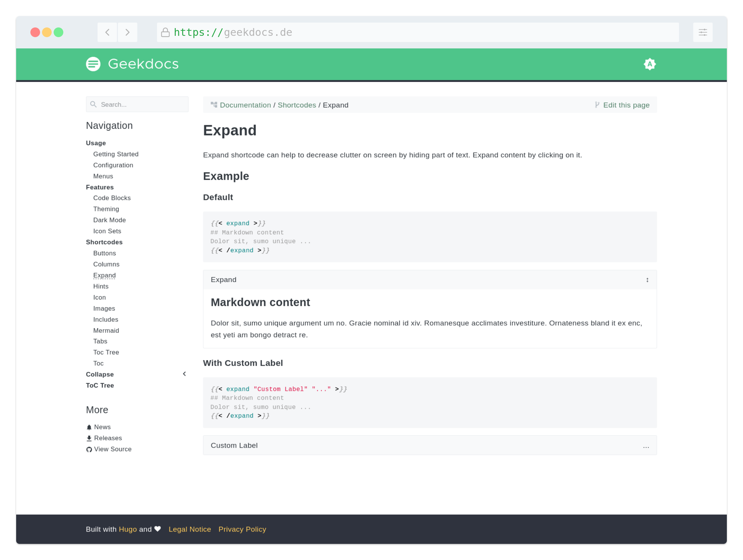Open Tabs shortcode page
743x560 pixels.
[100, 341]
